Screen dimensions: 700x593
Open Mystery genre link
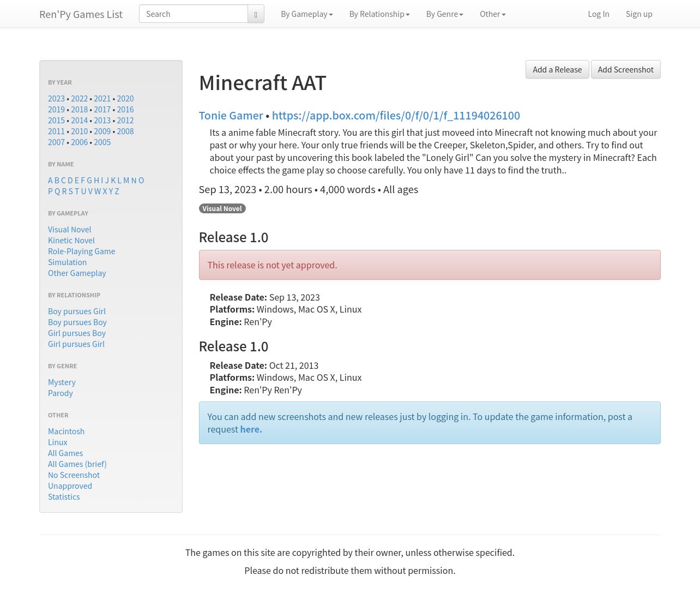pyautogui.click(x=62, y=382)
